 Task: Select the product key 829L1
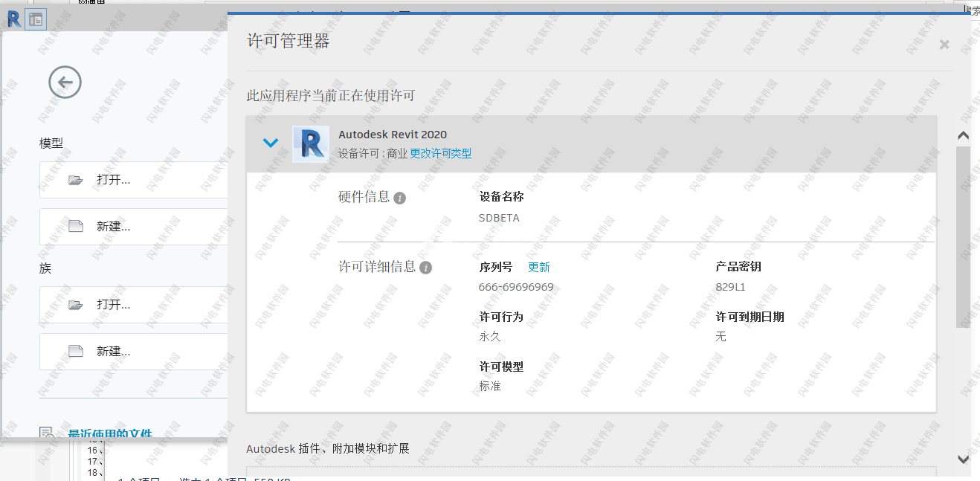coord(730,287)
